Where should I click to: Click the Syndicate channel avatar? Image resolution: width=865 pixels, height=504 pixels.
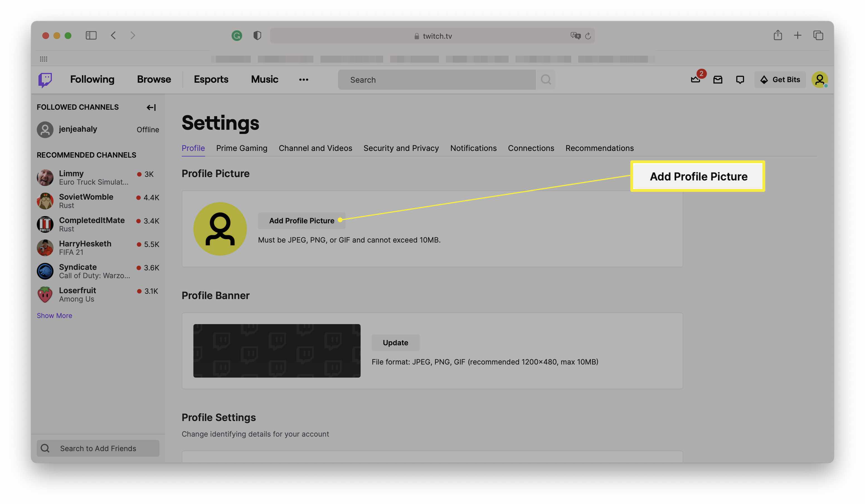(45, 271)
